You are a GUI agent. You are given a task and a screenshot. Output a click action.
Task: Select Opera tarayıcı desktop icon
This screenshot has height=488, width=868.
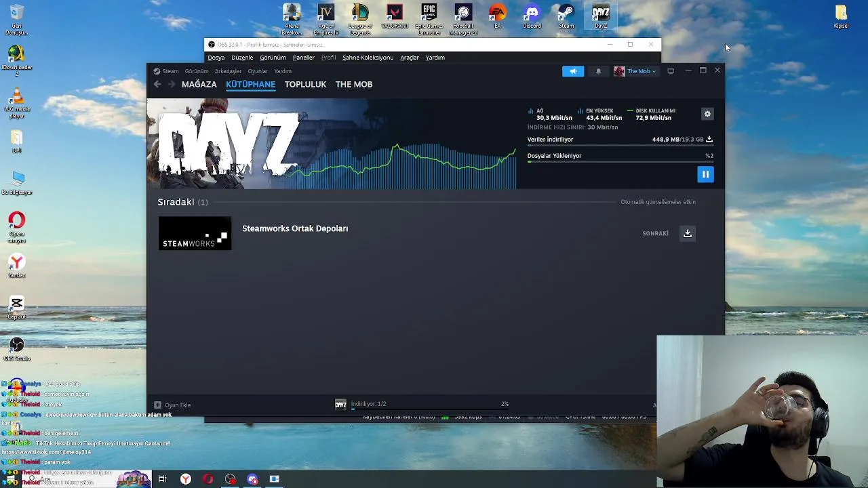tap(17, 228)
